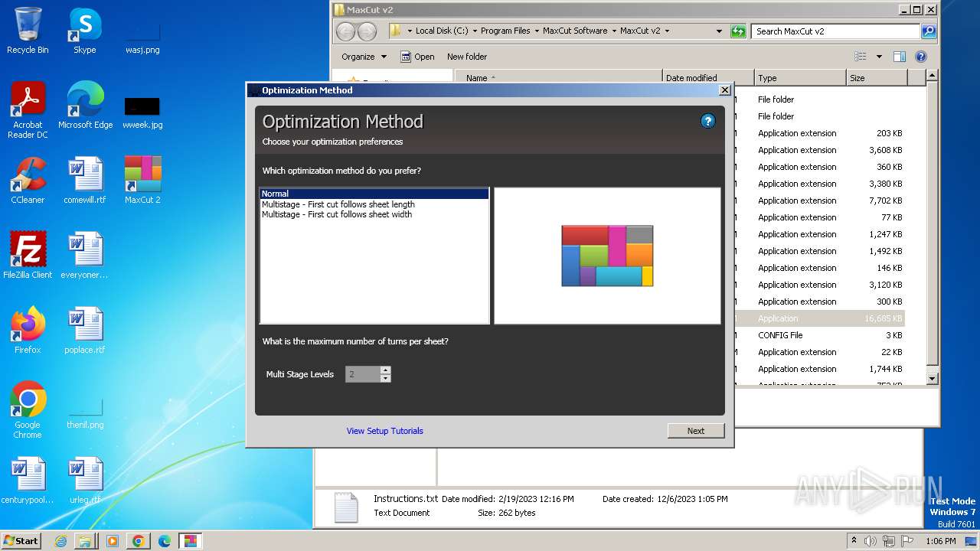Launch Internet Explorer from the taskbar
Image resolution: width=980 pixels, height=551 pixels.
click(60, 541)
